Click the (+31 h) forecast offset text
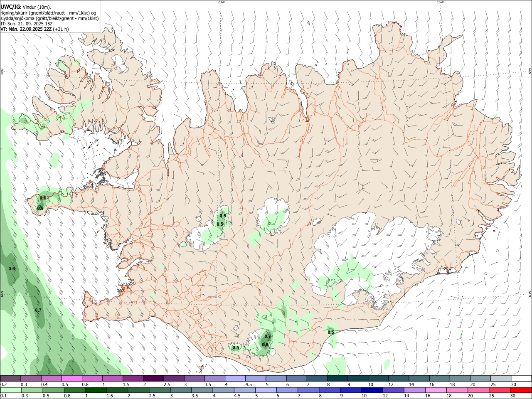 (x=61, y=29)
